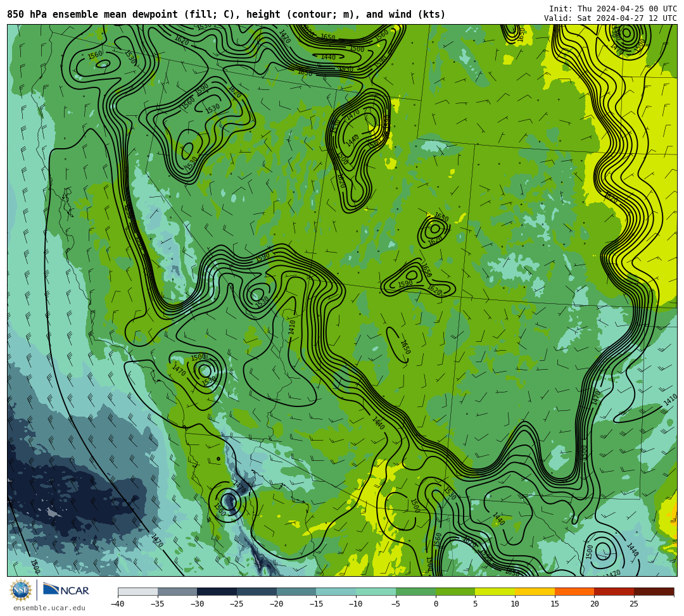Viewport: 684px width, 616px height.
Task: Click the 10 colorbar tick label
Action: (515, 604)
